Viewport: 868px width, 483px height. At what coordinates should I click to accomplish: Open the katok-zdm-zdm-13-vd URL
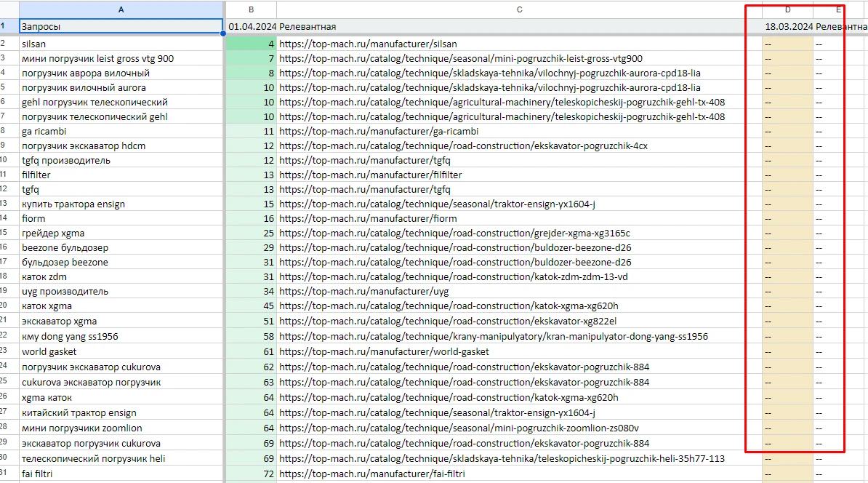click(x=454, y=276)
